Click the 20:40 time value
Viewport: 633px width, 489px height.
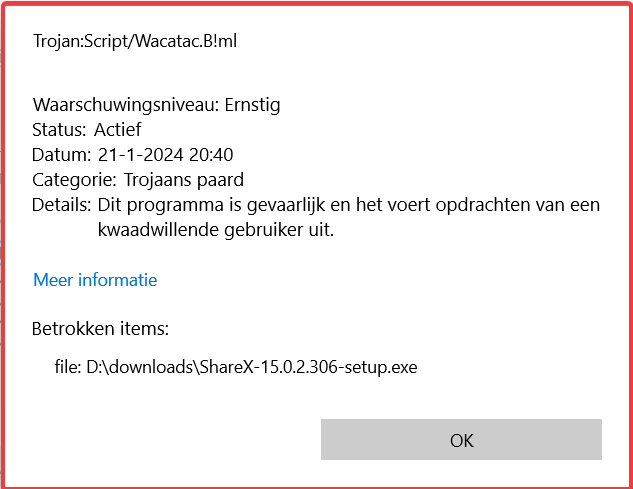pos(213,154)
